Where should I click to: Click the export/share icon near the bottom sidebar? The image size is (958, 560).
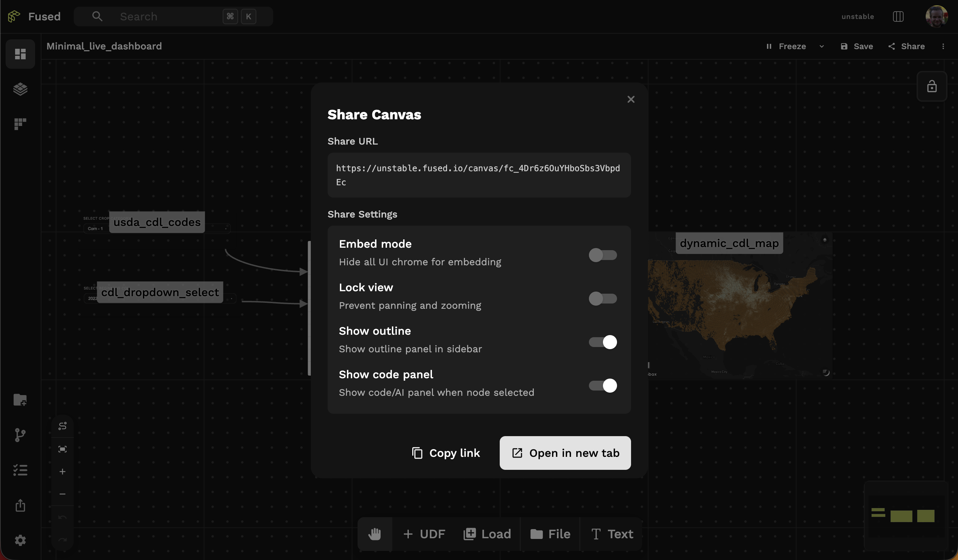(x=20, y=505)
